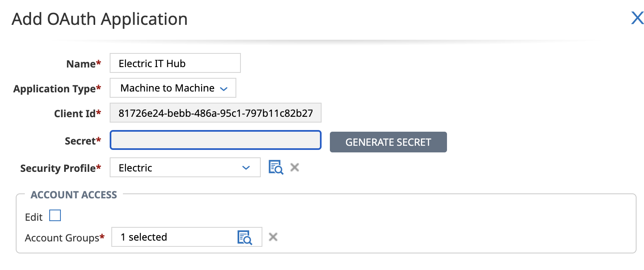
Task: Clear the Security Profile with the X icon
Action: point(294,167)
